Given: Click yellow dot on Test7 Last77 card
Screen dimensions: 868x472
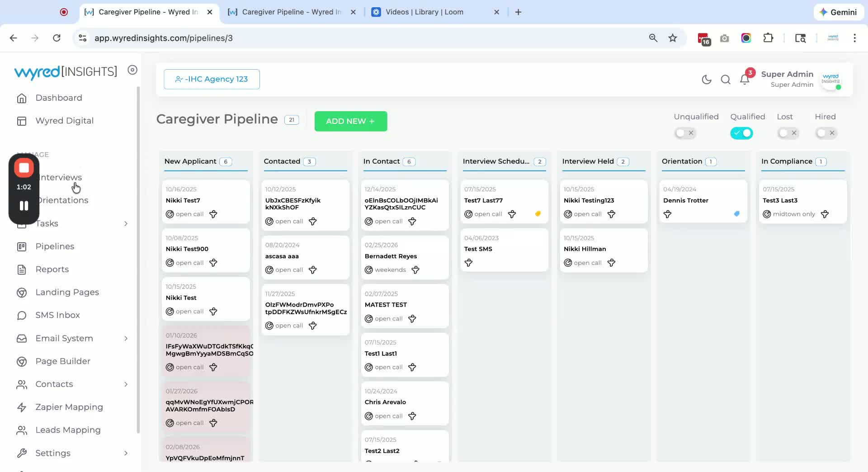Looking at the screenshot, I should (x=538, y=214).
